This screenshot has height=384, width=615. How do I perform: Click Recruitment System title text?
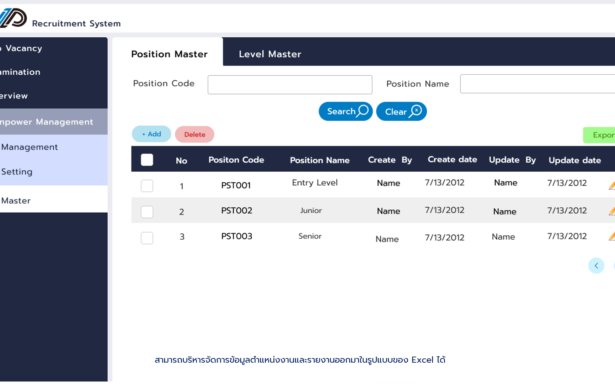point(76,24)
